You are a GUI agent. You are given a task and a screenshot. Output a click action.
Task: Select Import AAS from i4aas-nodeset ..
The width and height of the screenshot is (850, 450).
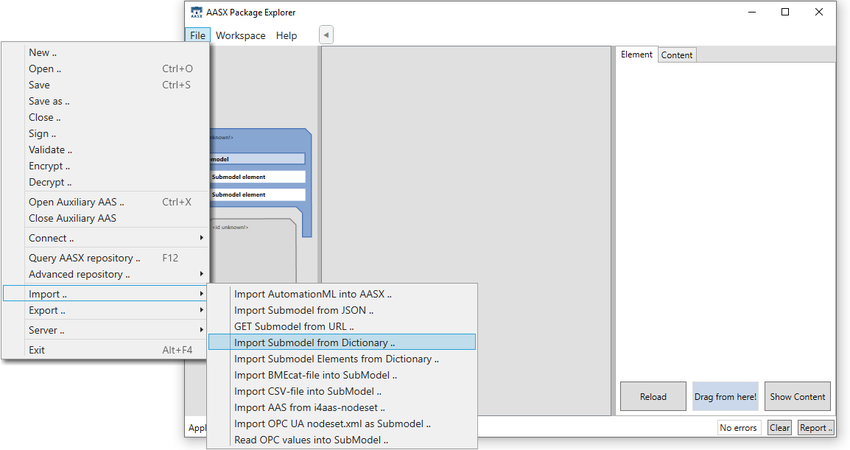(x=342, y=408)
